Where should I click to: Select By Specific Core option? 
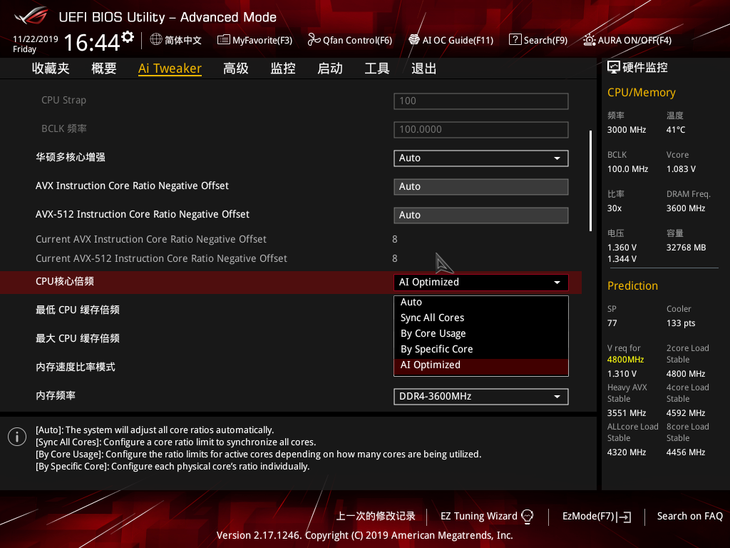pos(481,349)
